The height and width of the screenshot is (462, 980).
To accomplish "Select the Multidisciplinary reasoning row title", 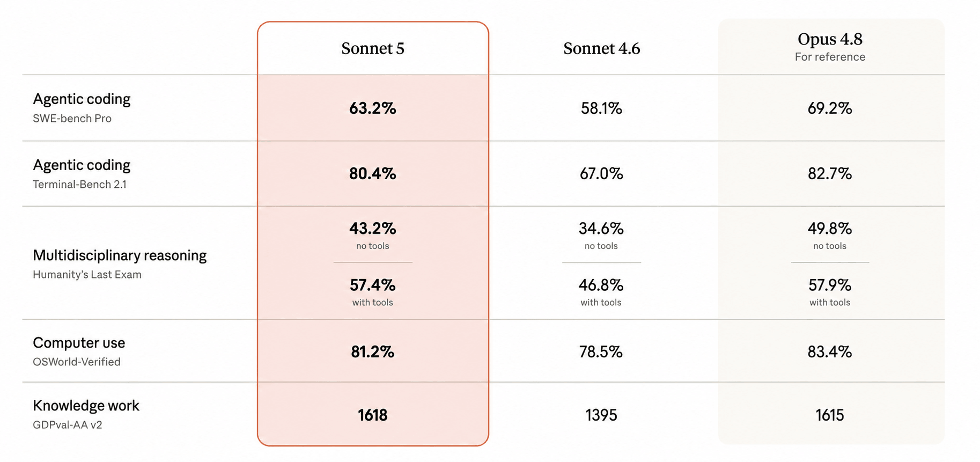I will (x=120, y=255).
